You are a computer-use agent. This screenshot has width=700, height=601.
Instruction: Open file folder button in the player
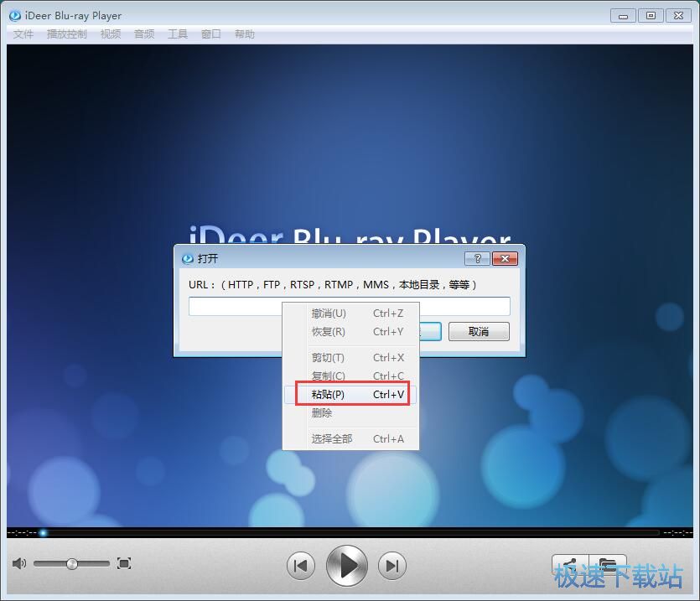[x=608, y=565]
